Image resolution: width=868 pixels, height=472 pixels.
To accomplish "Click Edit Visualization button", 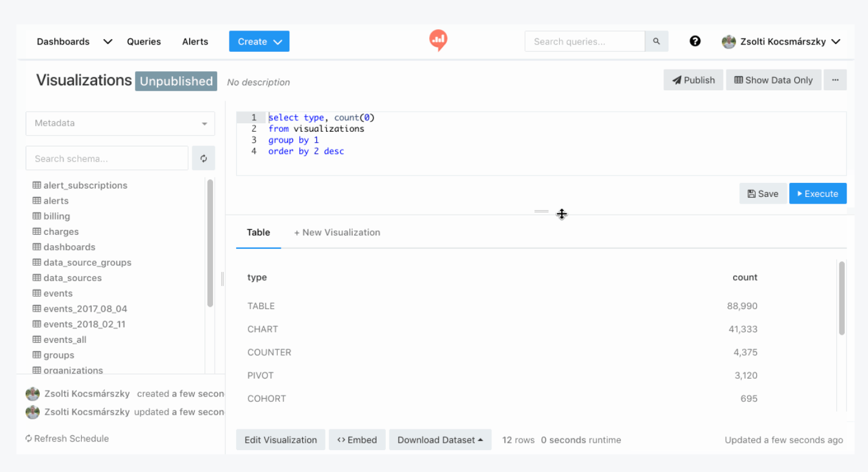I will pos(281,440).
